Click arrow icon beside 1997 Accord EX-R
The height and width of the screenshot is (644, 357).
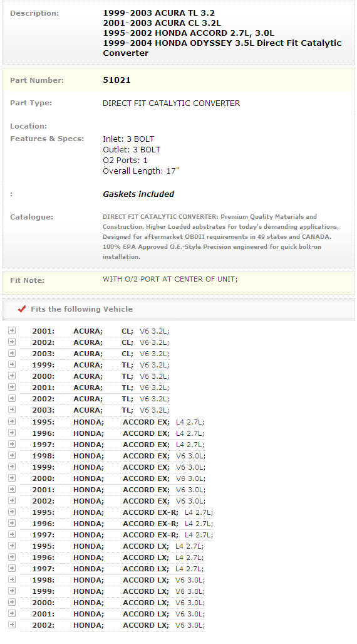(x=12, y=534)
